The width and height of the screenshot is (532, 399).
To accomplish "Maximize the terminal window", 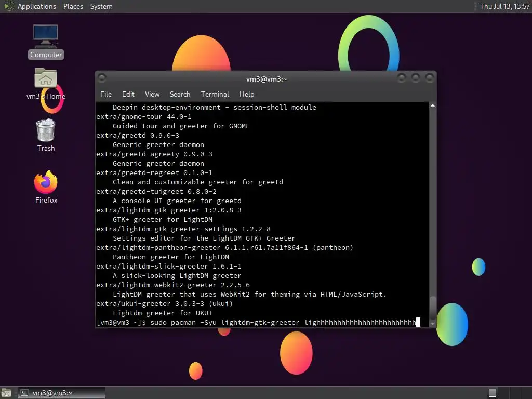I will [416, 78].
